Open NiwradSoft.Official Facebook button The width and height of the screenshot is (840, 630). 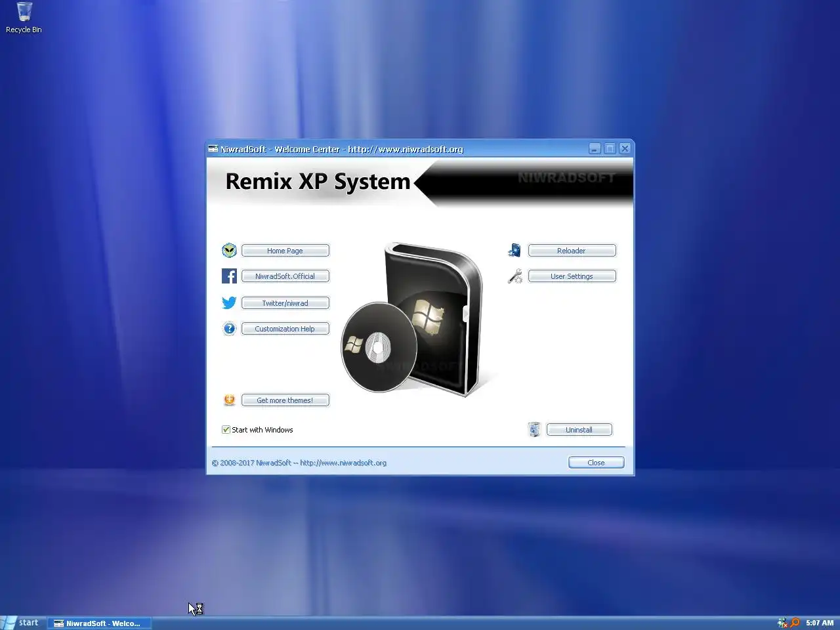285,276
